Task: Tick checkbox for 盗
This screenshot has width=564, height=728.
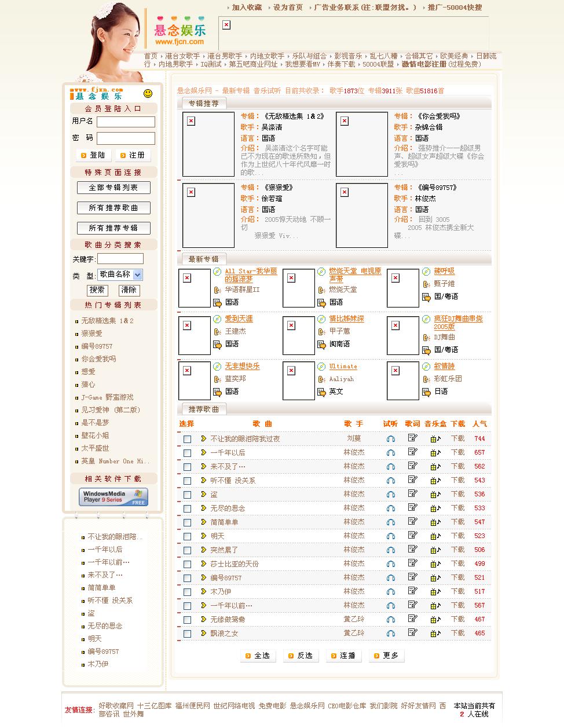Action: (x=187, y=495)
